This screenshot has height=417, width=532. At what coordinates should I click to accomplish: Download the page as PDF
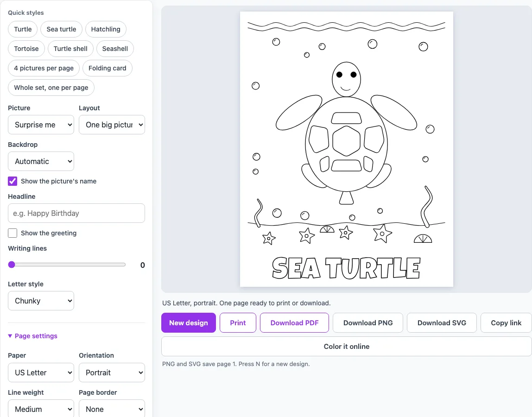click(x=295, y=322)
